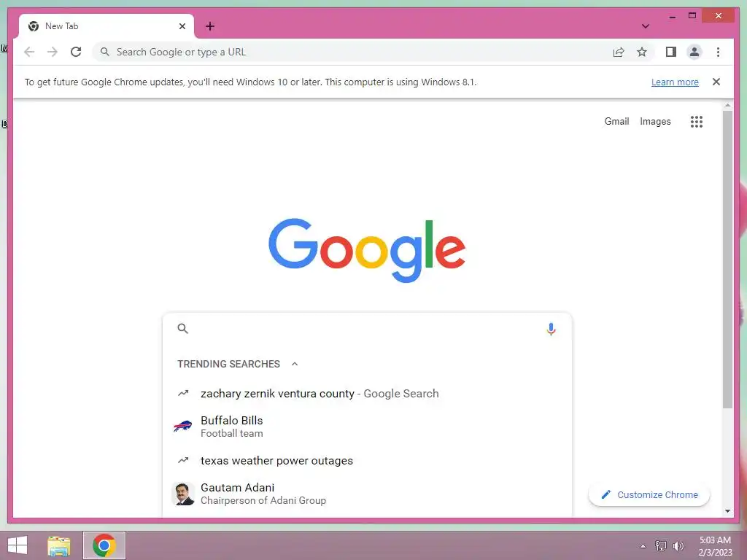
Task: Click the trending arrow beside zachary zernik
Action: 183,393
